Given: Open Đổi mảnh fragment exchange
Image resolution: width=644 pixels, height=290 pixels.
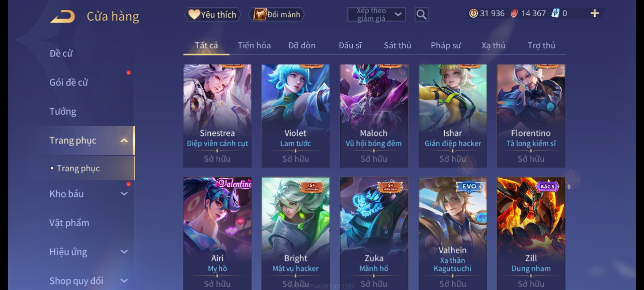Looking at the screenshot, I should click(x=277, y=15).
